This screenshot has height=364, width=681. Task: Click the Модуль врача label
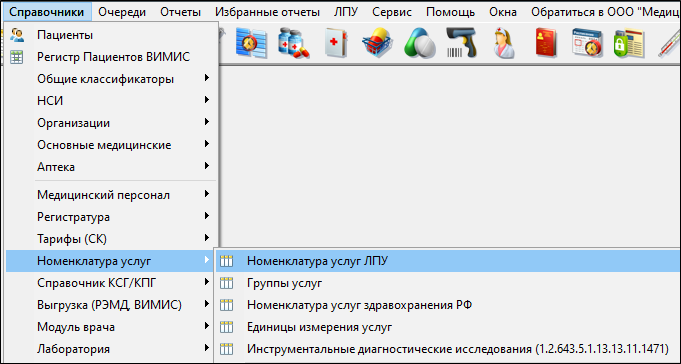pyautogui.click(x=76, y=327)
